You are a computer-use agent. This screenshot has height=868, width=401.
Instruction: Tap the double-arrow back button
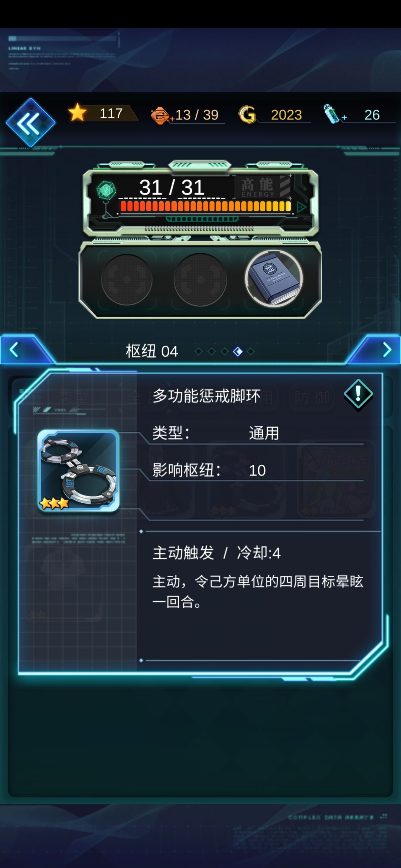click(30, 123)
